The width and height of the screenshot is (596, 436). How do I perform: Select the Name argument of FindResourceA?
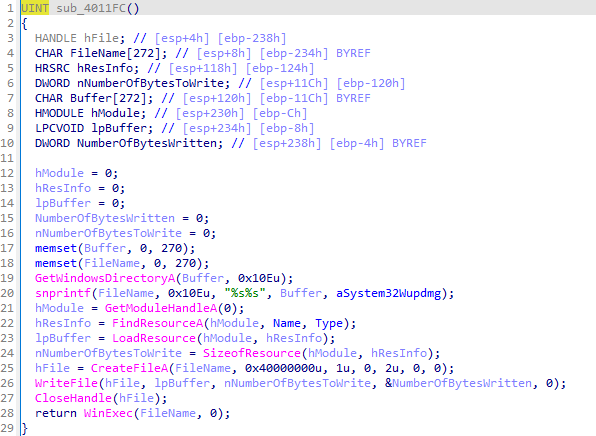tap(287, 323)
